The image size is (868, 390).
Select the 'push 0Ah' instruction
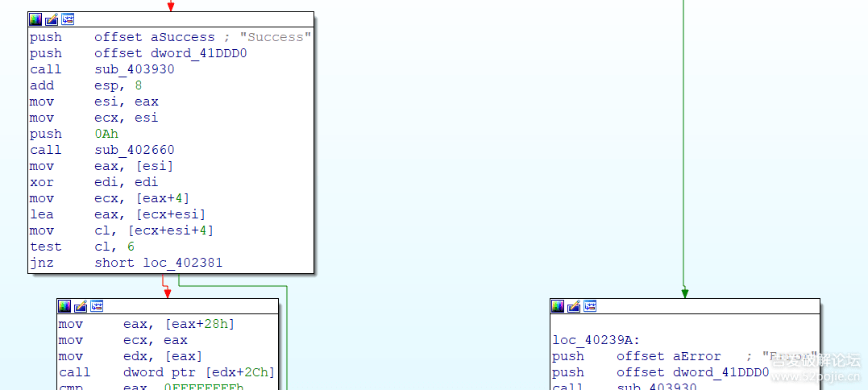74,134
